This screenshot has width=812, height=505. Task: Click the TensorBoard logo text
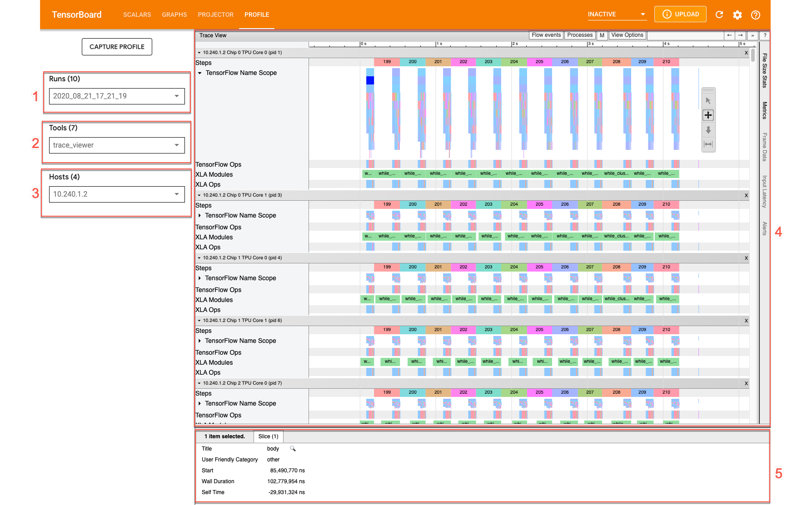77,15
